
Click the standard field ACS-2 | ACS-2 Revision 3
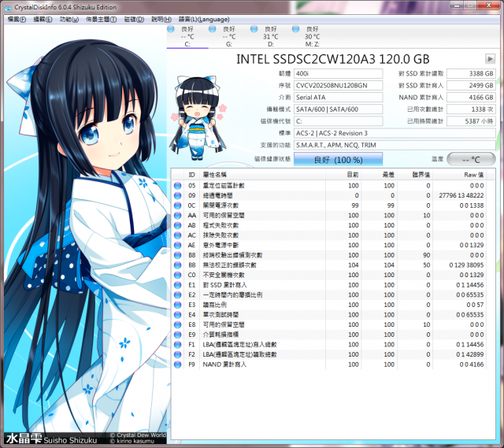coord(395,133)
